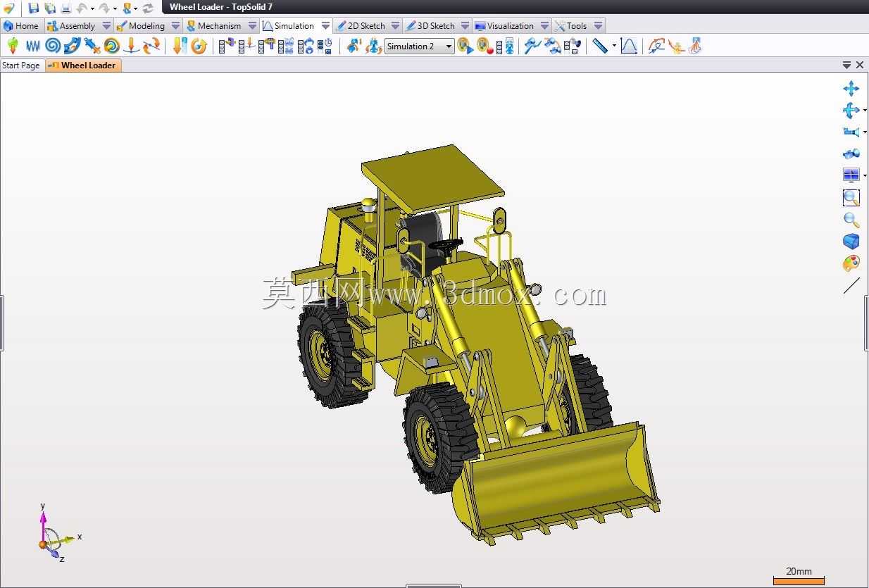Expand the Assembly tab dropdown arrow
869x588 pixels.
tap(106, 25)
